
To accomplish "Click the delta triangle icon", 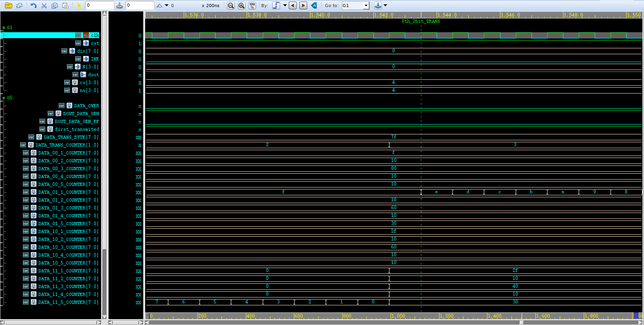I will [159, 6].
